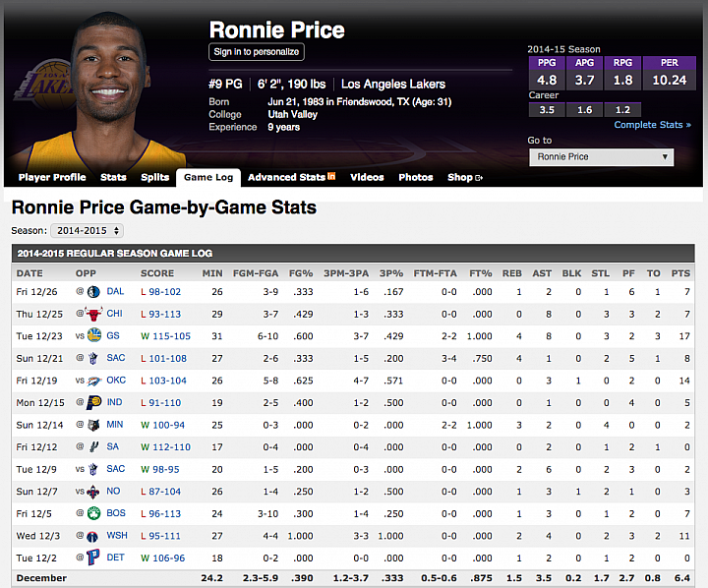
Task: Switch to the Splits tab
Action: pyautogui.click(x=154, y=178)
